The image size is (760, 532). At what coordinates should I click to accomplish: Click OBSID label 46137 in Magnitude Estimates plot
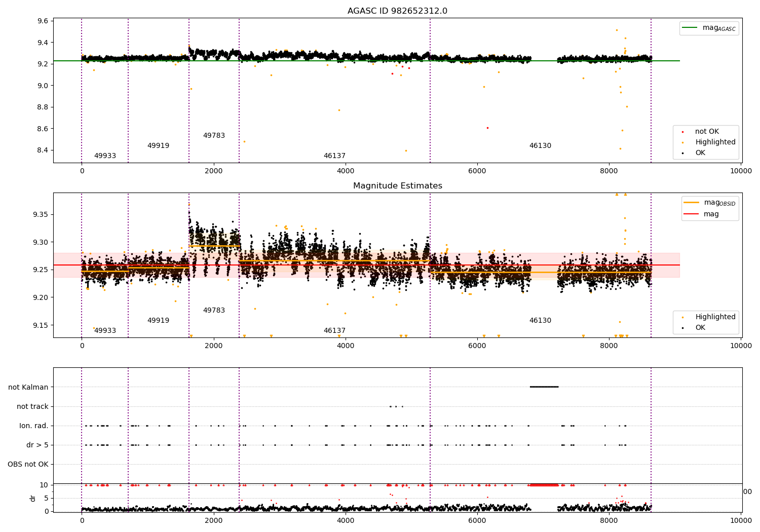(x=334, y=331)
